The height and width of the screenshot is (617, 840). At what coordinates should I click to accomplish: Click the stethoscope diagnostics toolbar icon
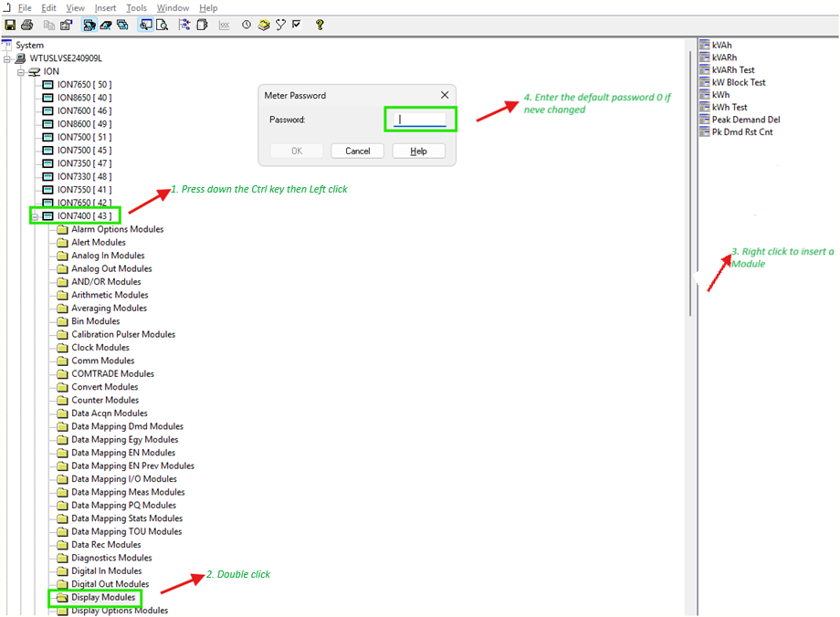coord(280,25)
